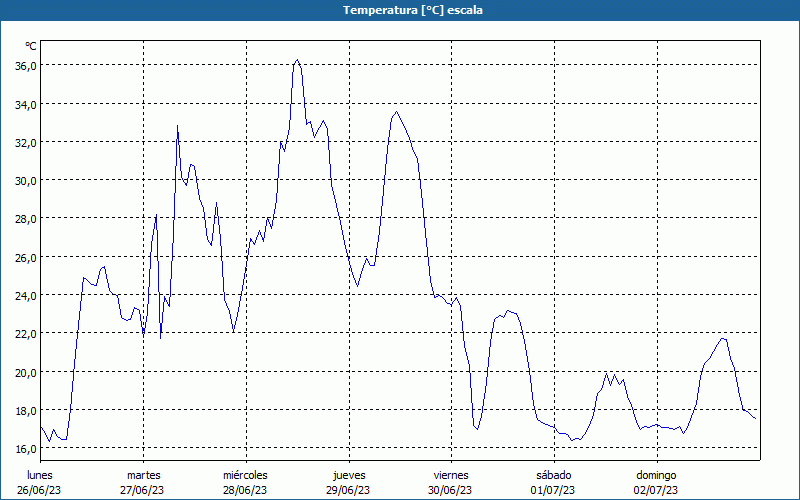Screen dimensions: 800x500
Task: Select the 20,0 y-axis value
Action: click(26, 372)
